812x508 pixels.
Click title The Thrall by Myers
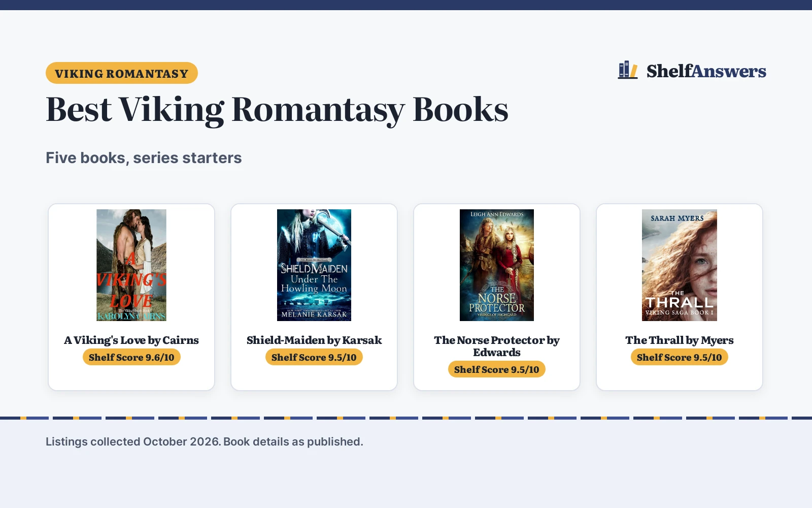680,340
